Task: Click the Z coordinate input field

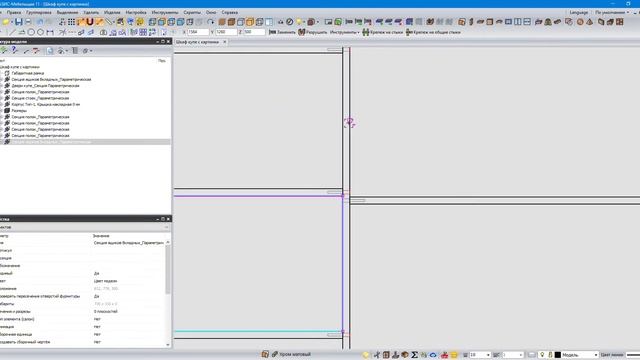Action: [x=254, y=32]
